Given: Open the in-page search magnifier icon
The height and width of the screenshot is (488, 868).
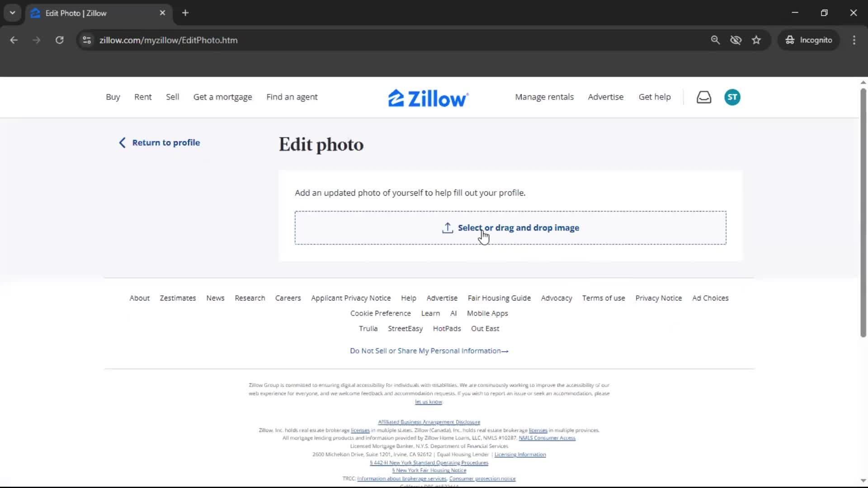Looking at the screenshot, I should coord(715,40).
